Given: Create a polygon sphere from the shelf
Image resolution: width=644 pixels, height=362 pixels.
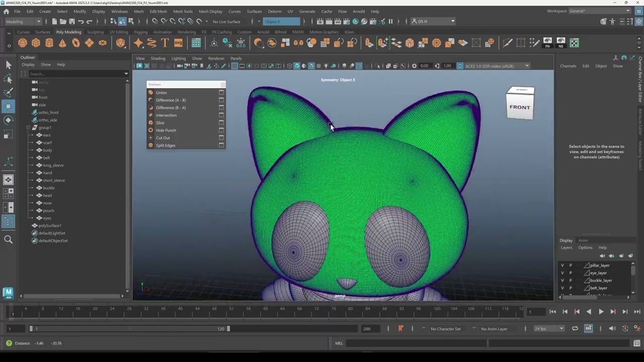Looking at the screenshot, I should pos(23,43).
